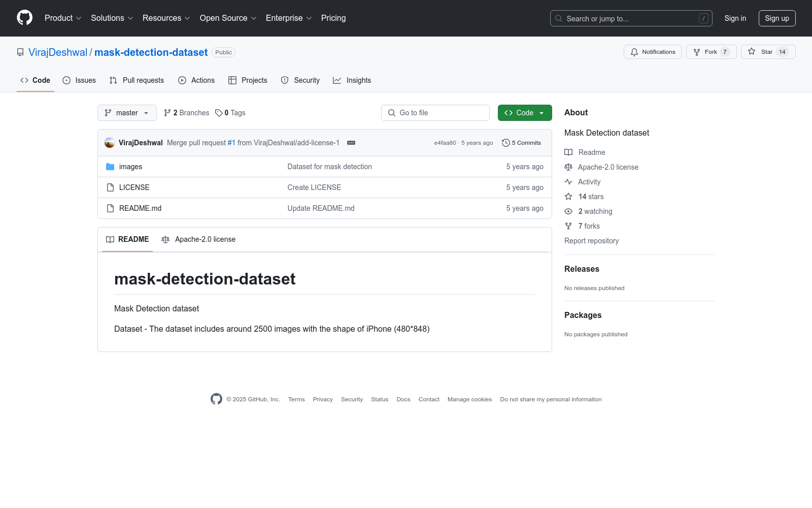Viewport: 812px width, 508px height.
Task: Click the forks icon in About
Action: (568, 226)
